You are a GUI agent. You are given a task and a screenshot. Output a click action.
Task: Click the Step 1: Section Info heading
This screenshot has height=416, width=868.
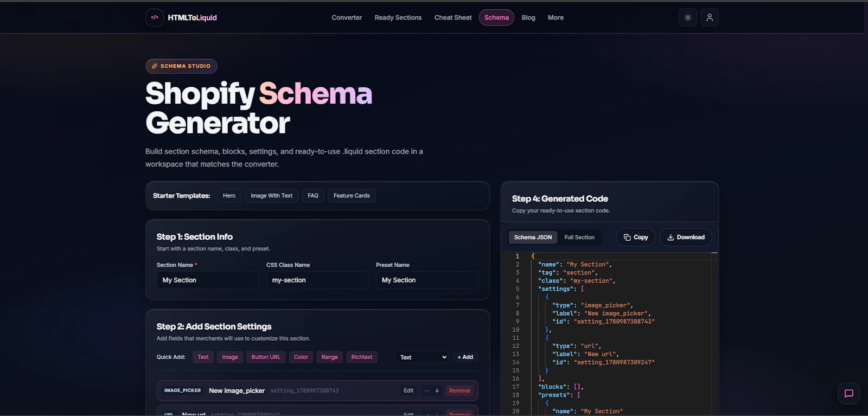pos(195,237)
